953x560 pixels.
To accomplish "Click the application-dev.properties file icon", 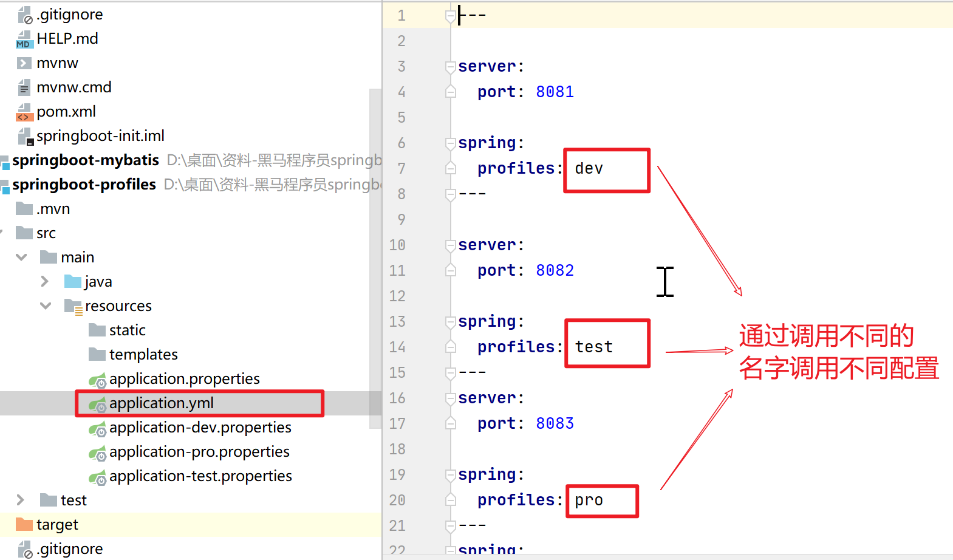I will (x=98, y=429).
